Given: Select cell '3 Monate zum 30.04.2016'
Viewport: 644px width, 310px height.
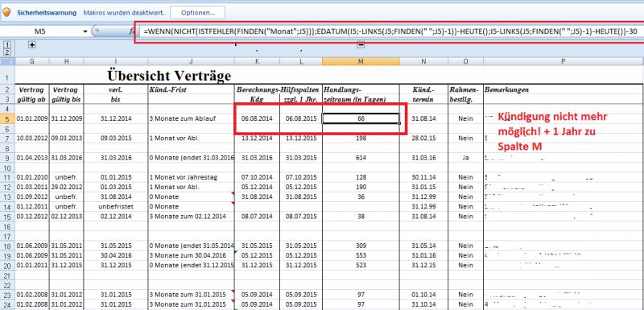Looking at the screenshot, I should [x=192, y=255].
